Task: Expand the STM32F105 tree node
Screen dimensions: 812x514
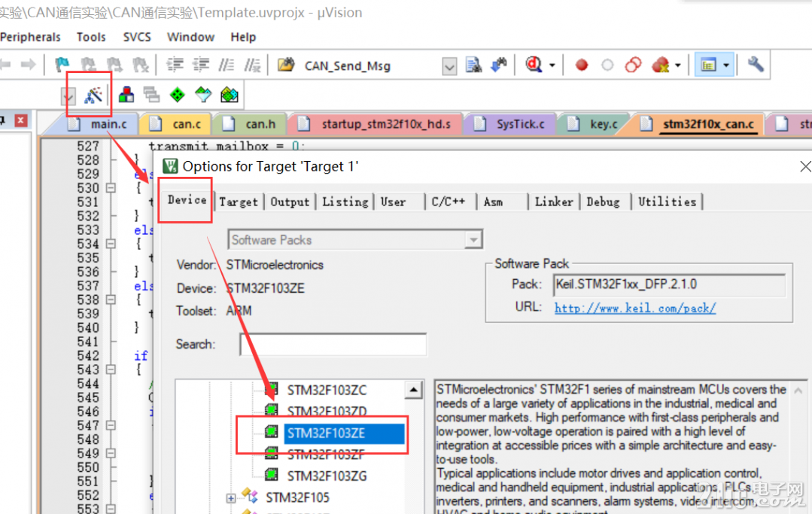Action: (231, 498)
